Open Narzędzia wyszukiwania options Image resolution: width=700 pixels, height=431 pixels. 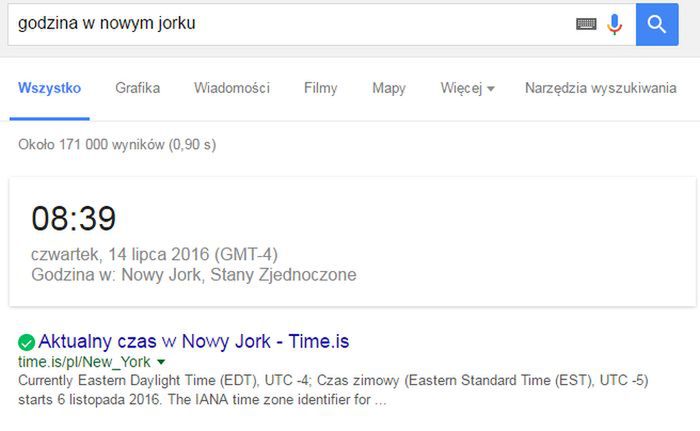click(600, 88)
